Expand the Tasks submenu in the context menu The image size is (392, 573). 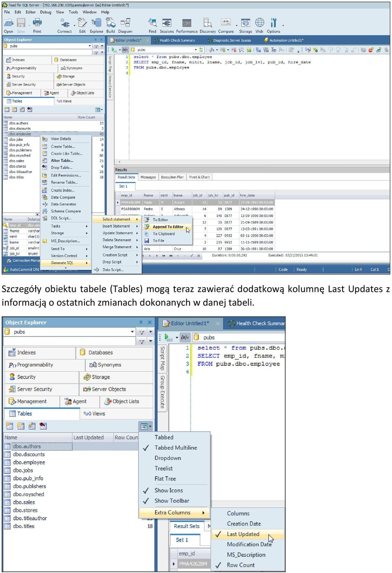pos(66,226)
